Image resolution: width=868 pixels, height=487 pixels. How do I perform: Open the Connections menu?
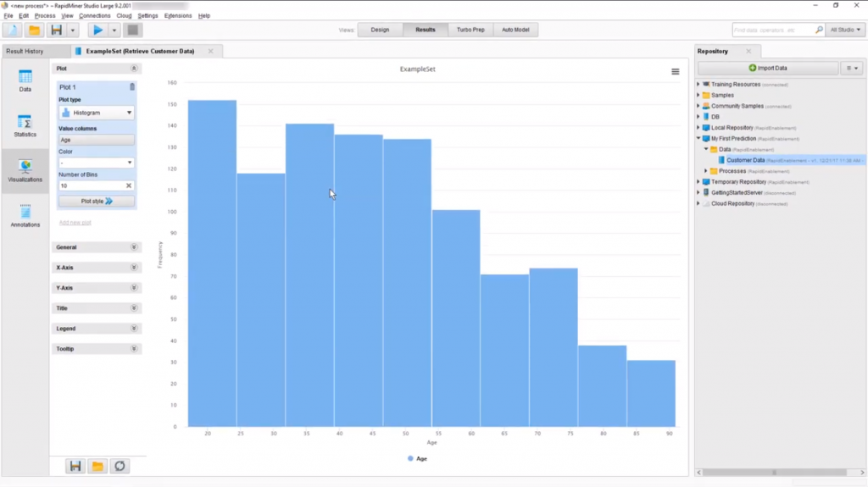click(x=95, y=15)
